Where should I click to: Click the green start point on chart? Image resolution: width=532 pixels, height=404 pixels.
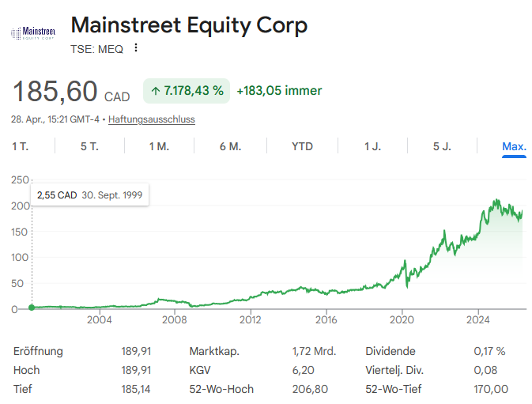32,308
